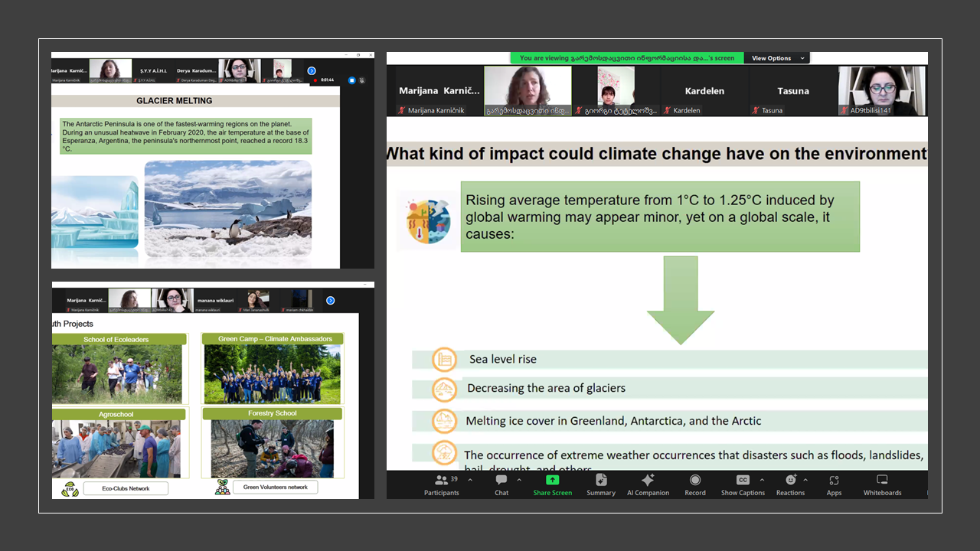Click the 'Green Volunteers network' box
The height and width of the screenshot is (551, 980).
tap(276, 487)
